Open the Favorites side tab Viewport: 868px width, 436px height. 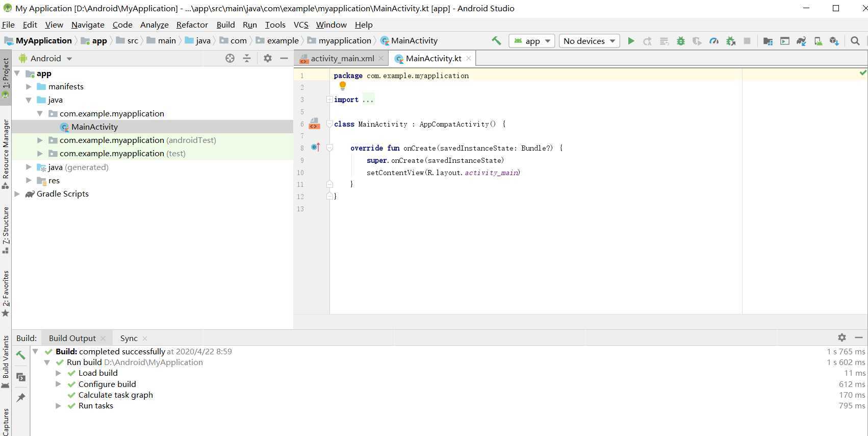coord(6,294)
